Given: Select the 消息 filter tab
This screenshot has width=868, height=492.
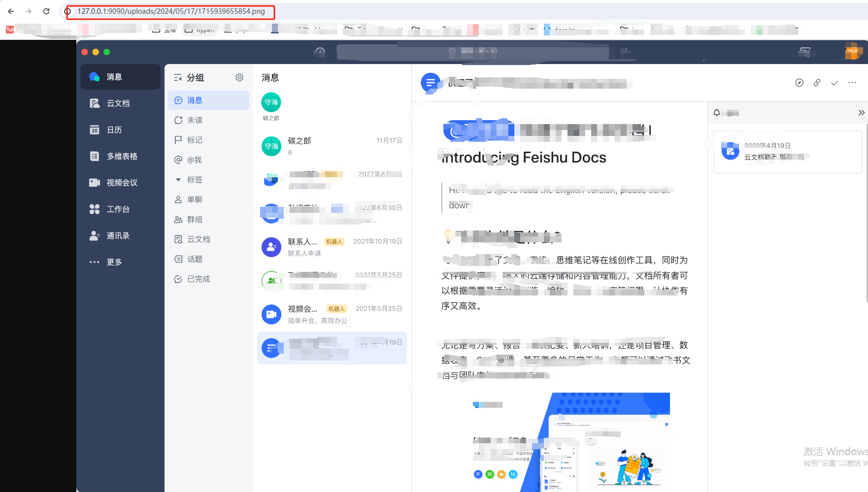Looking at the screenshot, I should tap(208, 100).
